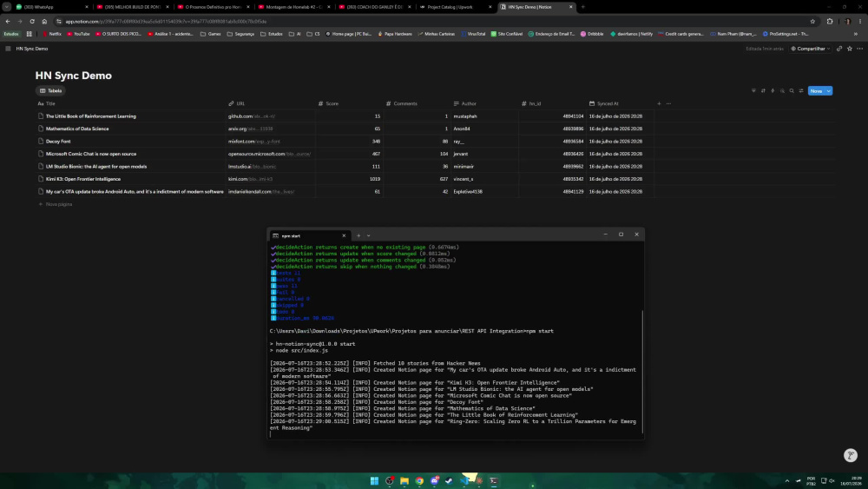Open Discord from the taskbar
Image resolution: width=868 pixels, height=489 pixels.
tap(435, 480)
